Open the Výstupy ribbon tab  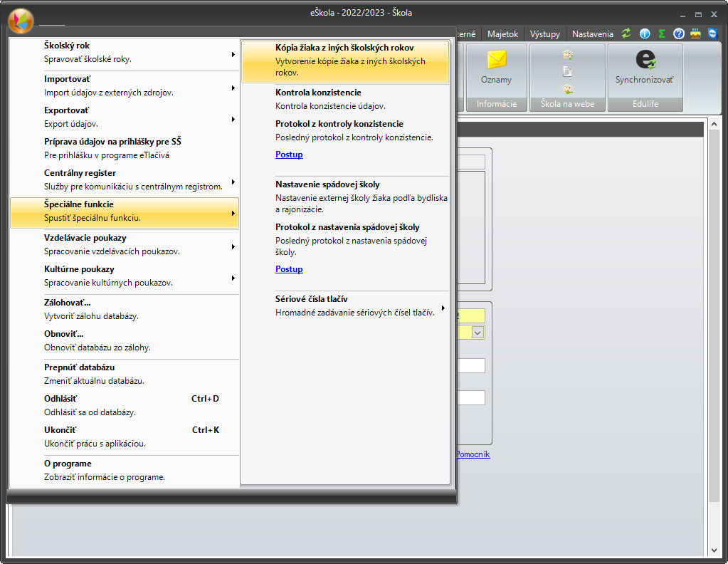(544, 34)
